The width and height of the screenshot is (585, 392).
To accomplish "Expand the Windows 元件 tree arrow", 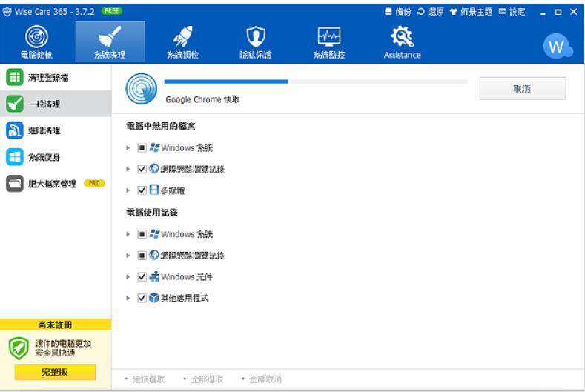I will click(128, 276).
